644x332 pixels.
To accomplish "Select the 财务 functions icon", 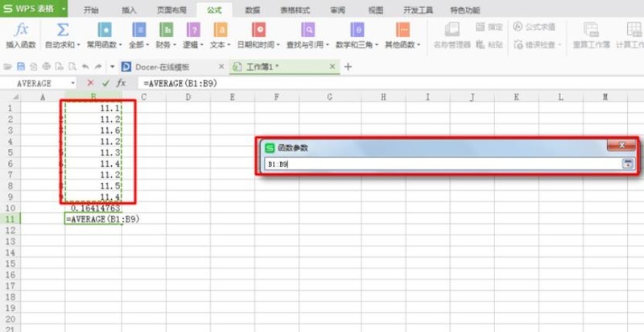I will pos(166,30).
